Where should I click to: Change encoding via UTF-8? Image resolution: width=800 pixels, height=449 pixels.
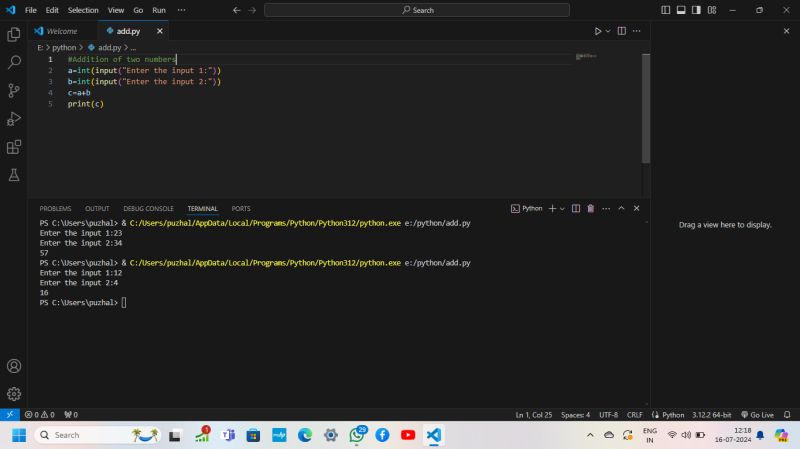point(608,415)
